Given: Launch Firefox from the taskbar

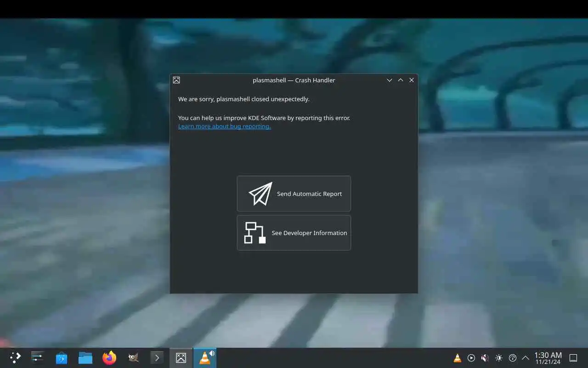Looking at the screenshot, I should coord(109,357).
